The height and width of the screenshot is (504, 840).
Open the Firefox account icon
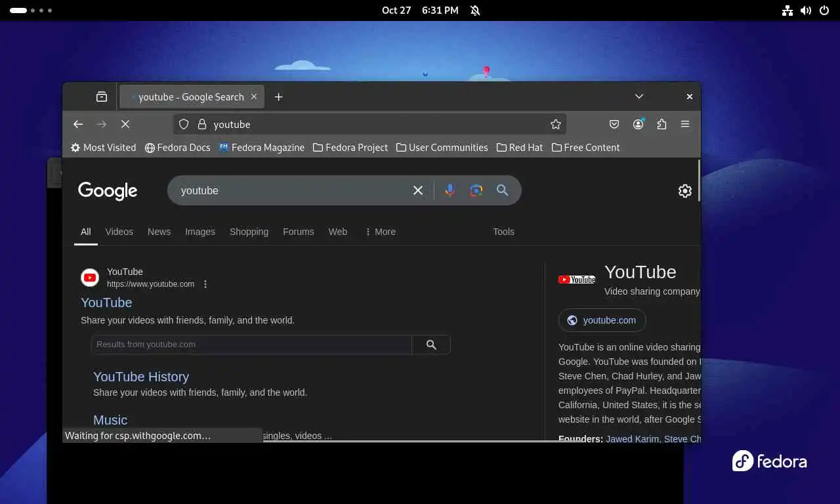pos(638,124)
